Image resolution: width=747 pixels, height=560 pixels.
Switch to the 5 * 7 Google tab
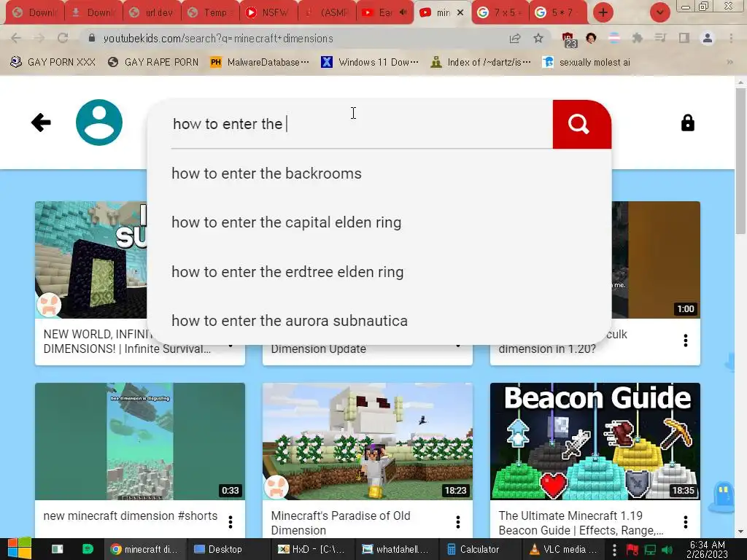(x=557, y=13)
